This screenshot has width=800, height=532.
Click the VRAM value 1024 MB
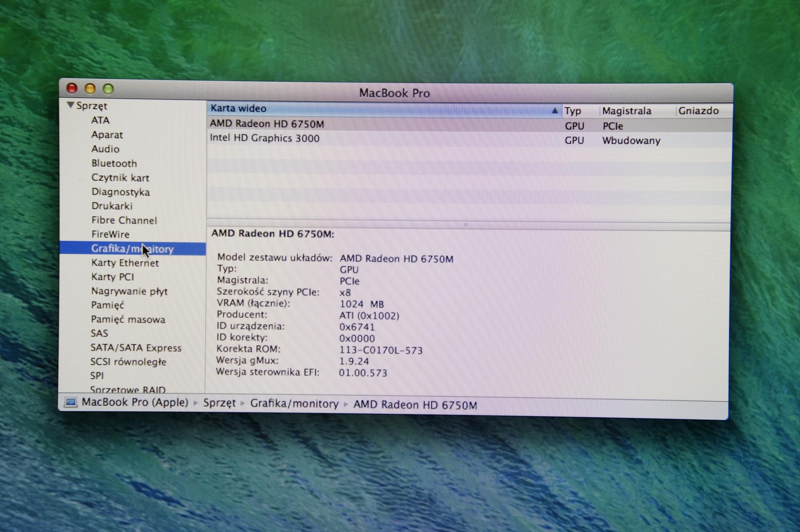tap(361, 304)
